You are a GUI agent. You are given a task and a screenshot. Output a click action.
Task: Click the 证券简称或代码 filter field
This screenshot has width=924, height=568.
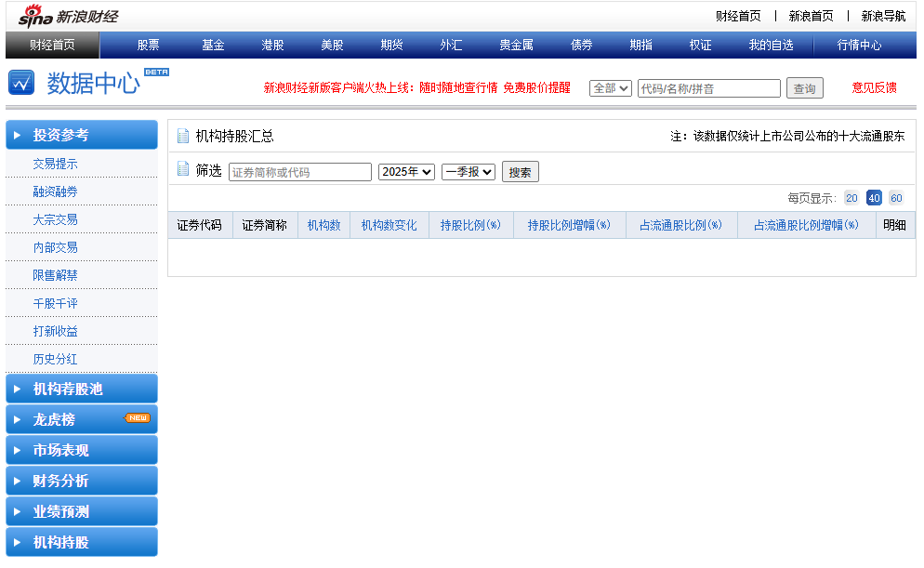tap(300, 172)
